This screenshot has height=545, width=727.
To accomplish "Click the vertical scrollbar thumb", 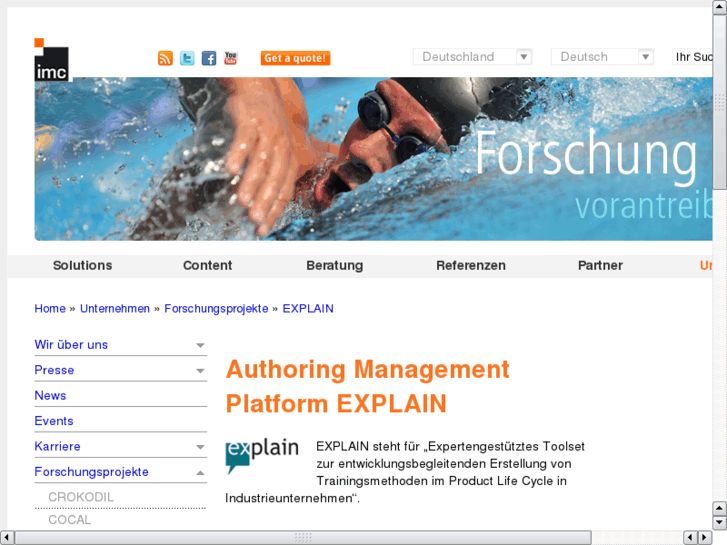I will (x=720, y=102).
